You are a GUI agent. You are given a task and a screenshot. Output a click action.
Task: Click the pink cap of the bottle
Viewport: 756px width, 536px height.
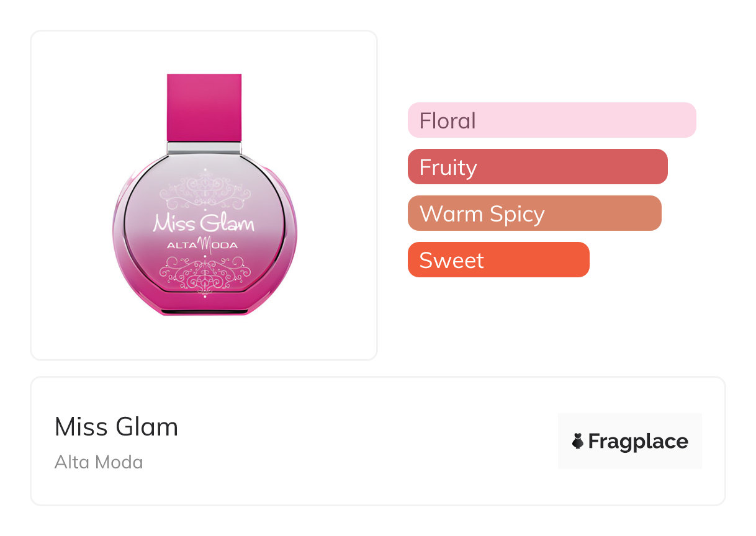pos(204,107)
